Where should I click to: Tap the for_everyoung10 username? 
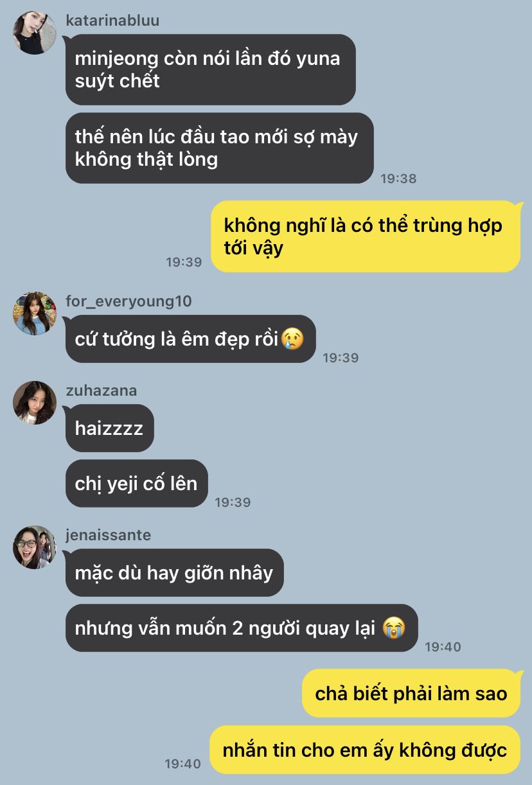tap(129, 301)
